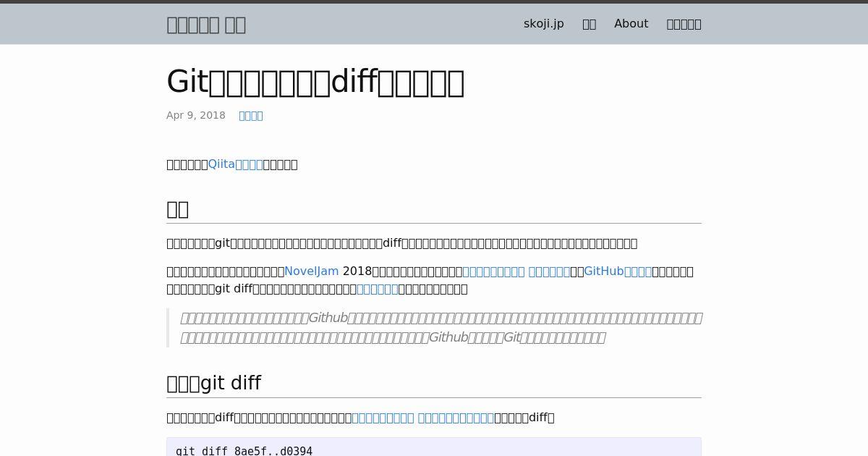
Task: Click the italic quote mentioning Github
Action: click(x=441, y=327)
